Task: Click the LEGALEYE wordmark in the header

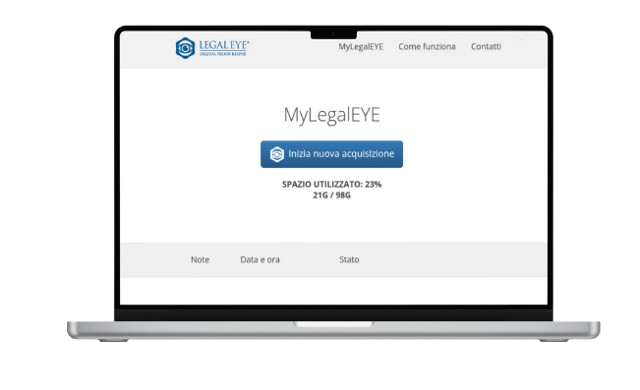Action: click(223, 45)
